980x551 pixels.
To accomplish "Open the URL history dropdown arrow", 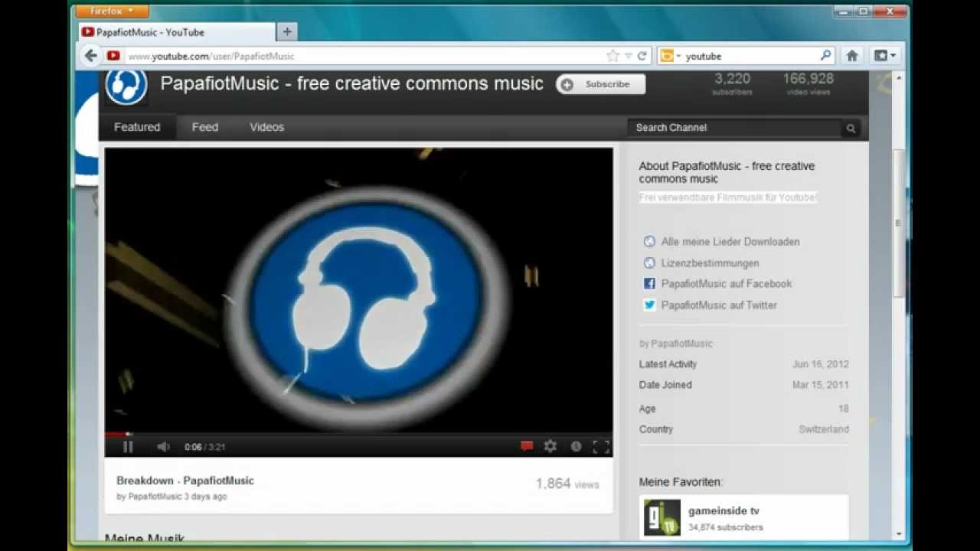I will [628, 56].
